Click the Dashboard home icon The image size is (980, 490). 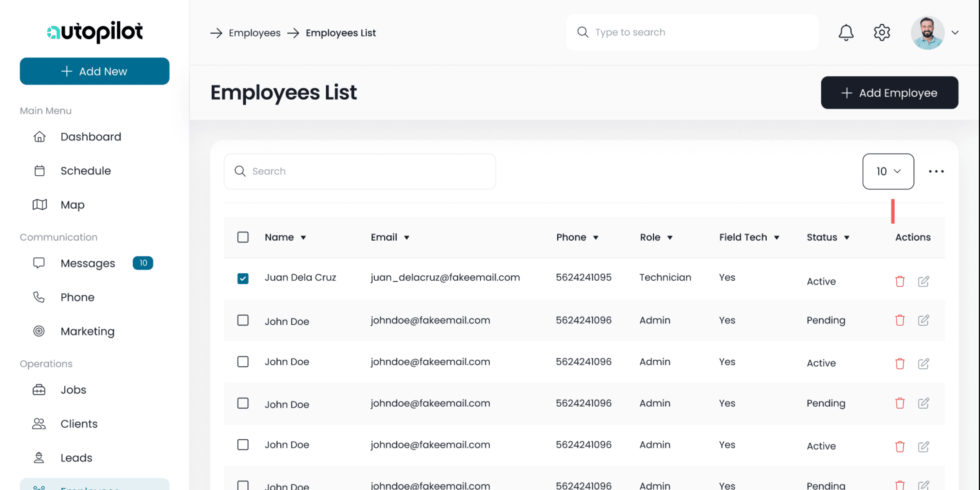click(39, 137)
